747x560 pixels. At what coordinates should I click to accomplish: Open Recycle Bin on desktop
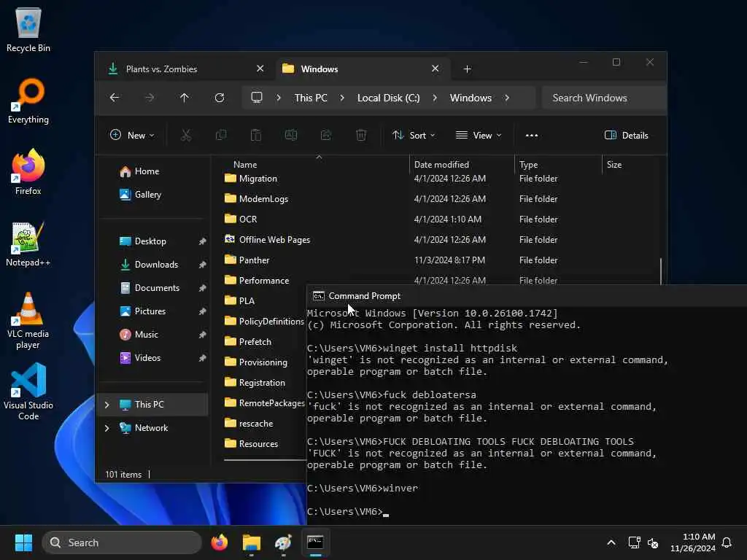[x=28, y=29]
